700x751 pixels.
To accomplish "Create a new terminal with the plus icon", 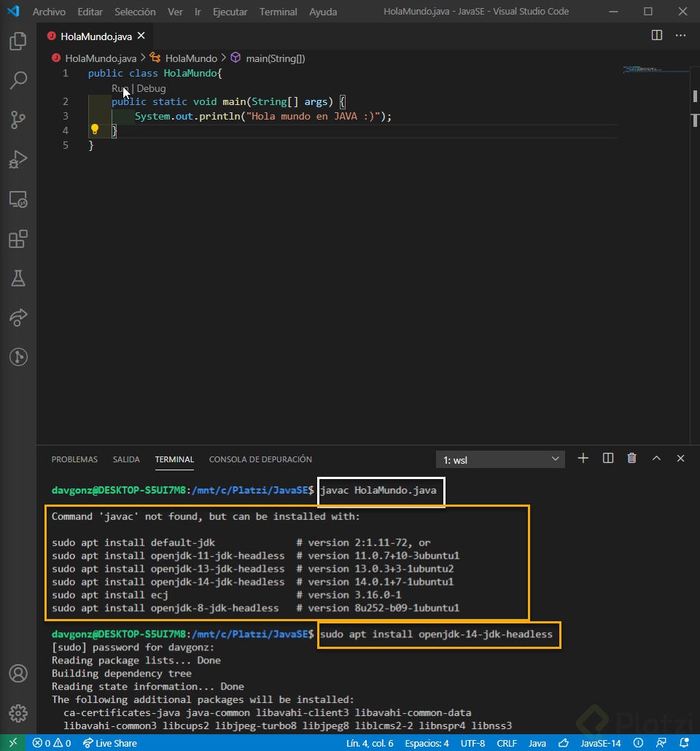I will [x=583, y=459].
